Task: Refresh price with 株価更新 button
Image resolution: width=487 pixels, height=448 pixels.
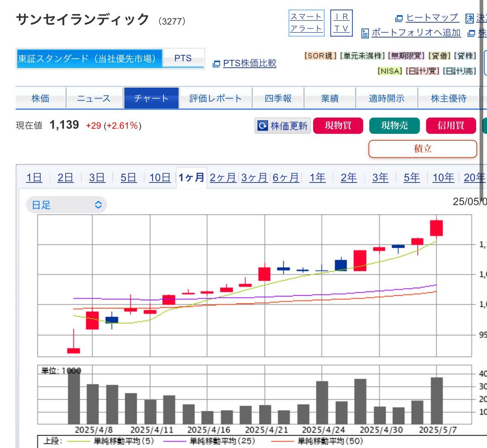Action: 283,126
